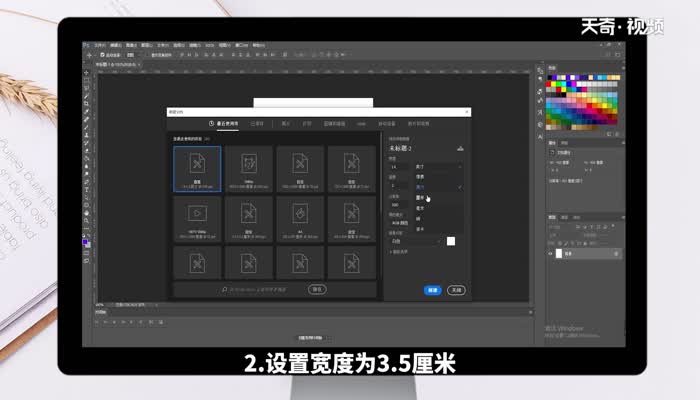Select the Rectangular Marquee tool
Screen dimensions: 700x400
(86, 80)
